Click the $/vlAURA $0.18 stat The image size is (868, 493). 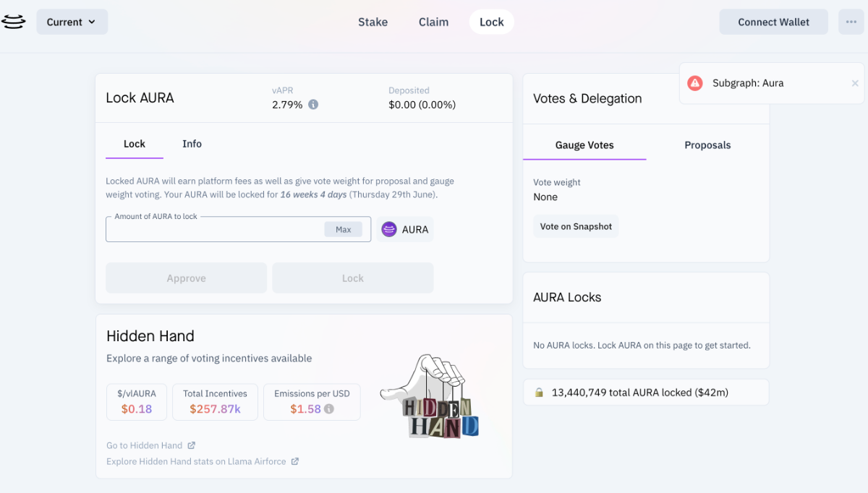tap(137, 401)
